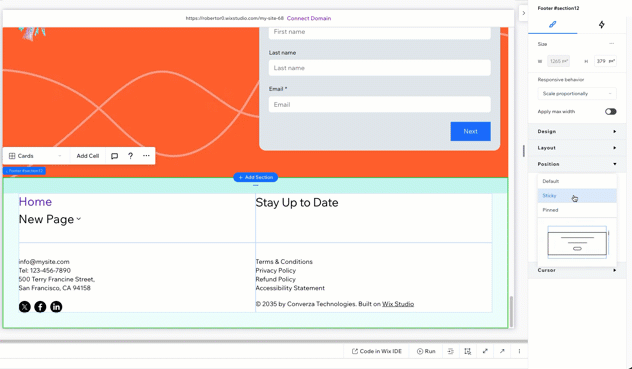Select the Accessibility Statement text
This screenshot has height=369, width=632.
click(x=290, y=288)
